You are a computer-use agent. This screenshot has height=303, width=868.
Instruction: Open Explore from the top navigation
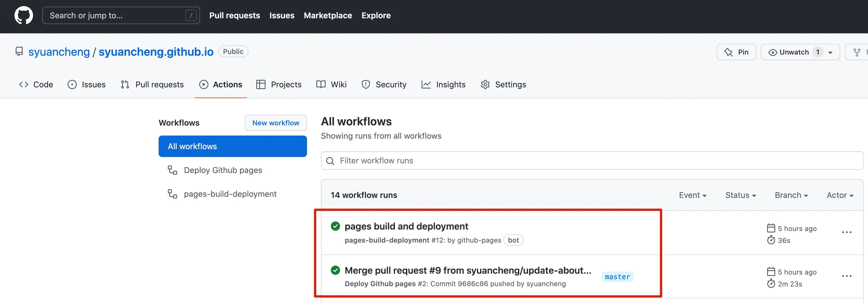[x=376, y=15]
